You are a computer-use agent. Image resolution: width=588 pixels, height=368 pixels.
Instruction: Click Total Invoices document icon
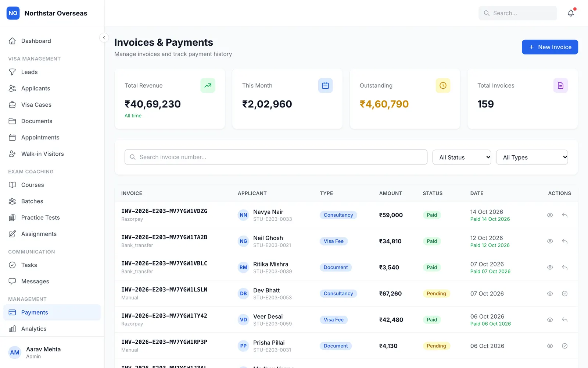tap(560, 85)
